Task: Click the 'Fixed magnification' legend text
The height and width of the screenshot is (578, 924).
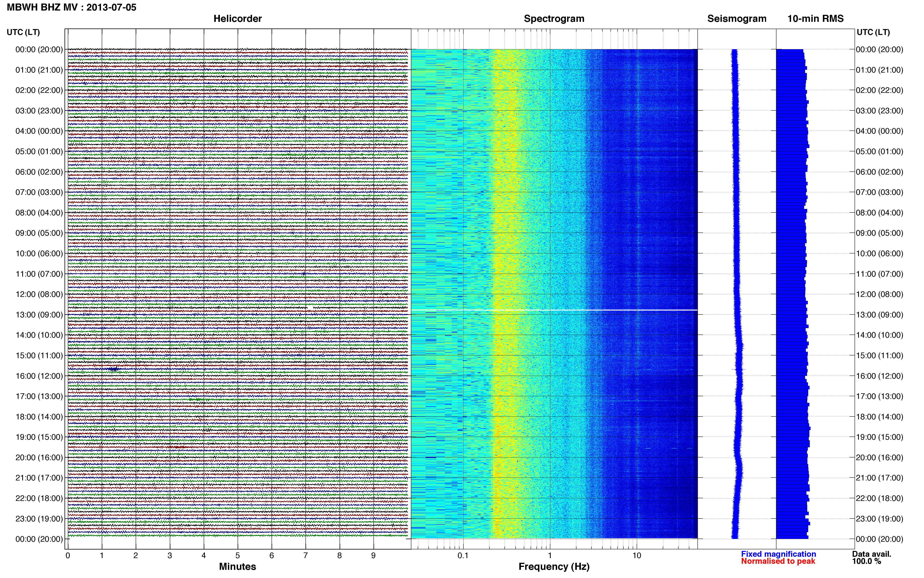Action: click(778, 554)
